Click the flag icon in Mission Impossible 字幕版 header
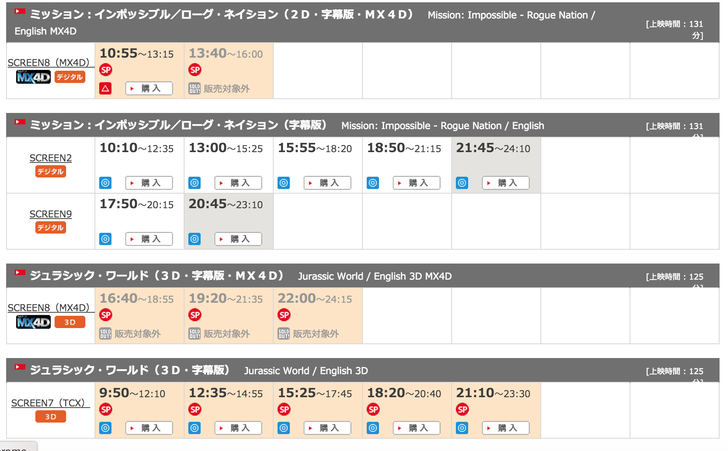The height and width of the screenshot is (451, 728). pyautogui.click(x=20, y=122)
